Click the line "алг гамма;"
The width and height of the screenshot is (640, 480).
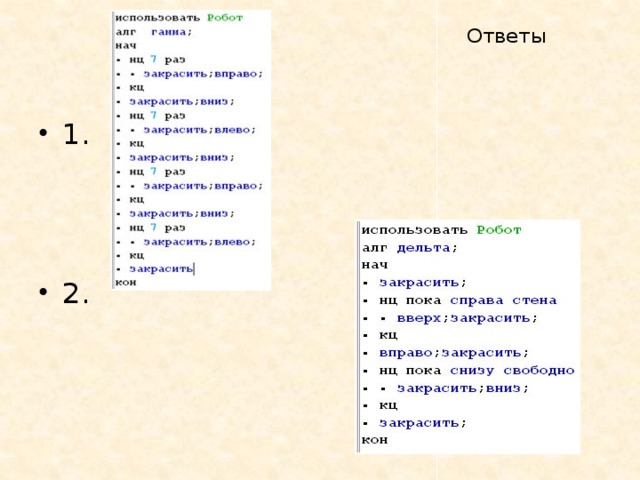tap(153, 32)
